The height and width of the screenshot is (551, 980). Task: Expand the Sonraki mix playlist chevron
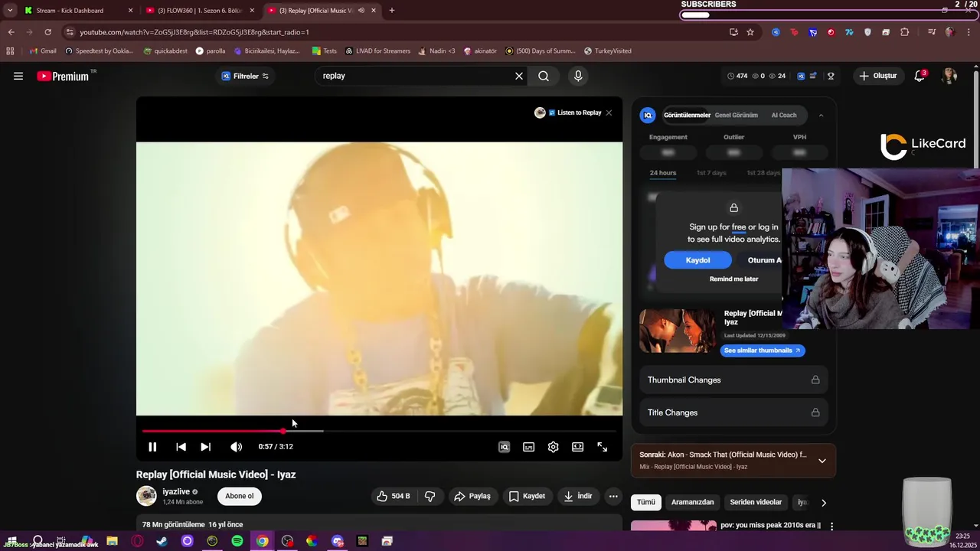coord(822,461)
